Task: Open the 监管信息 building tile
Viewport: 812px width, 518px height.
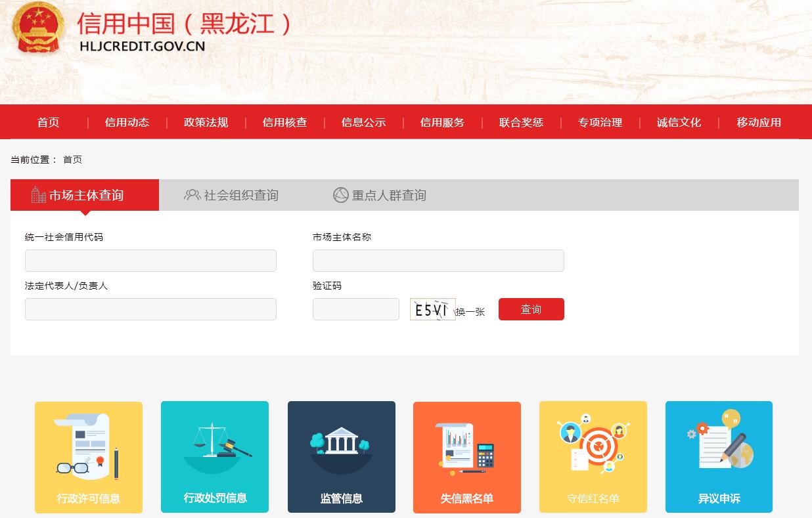Action: [342, 457]
